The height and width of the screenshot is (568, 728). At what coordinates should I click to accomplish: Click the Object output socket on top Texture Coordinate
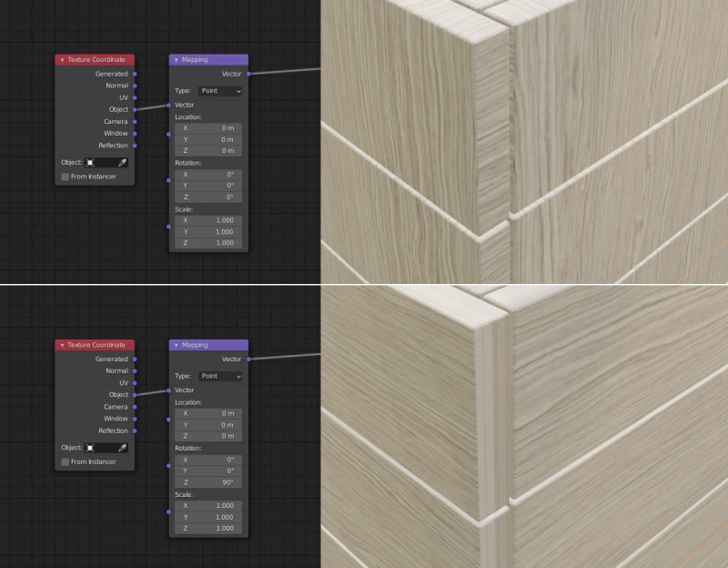(136, 111)
